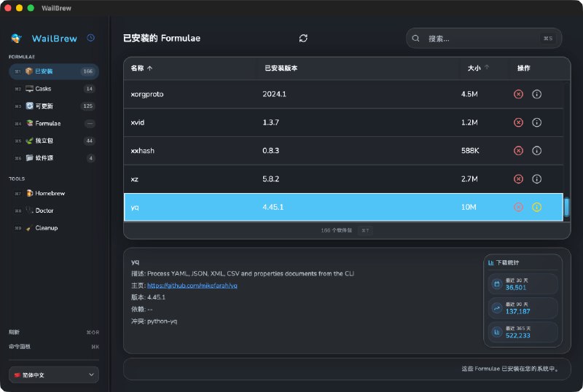
Task: Click version 2024.1 in the xorgproto row
Action: (x=275, y=94)
